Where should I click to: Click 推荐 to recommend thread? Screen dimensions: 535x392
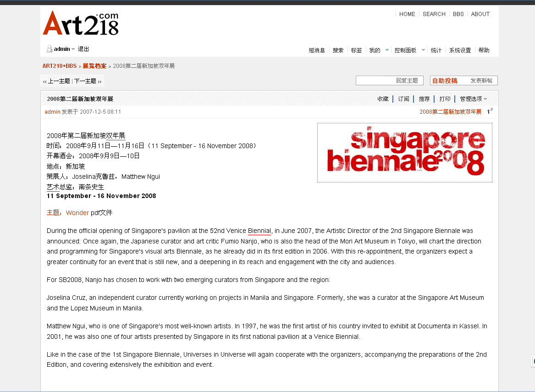tap(424, 99)
